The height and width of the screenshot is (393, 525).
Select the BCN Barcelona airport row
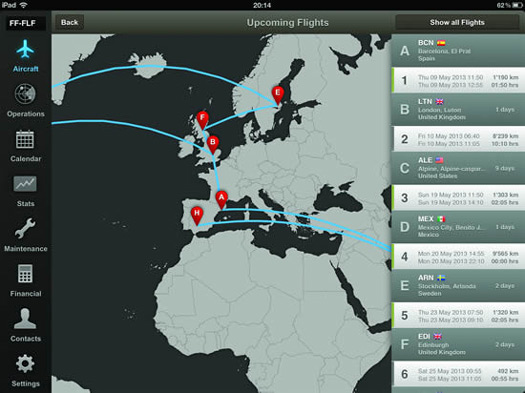point(458,50)
